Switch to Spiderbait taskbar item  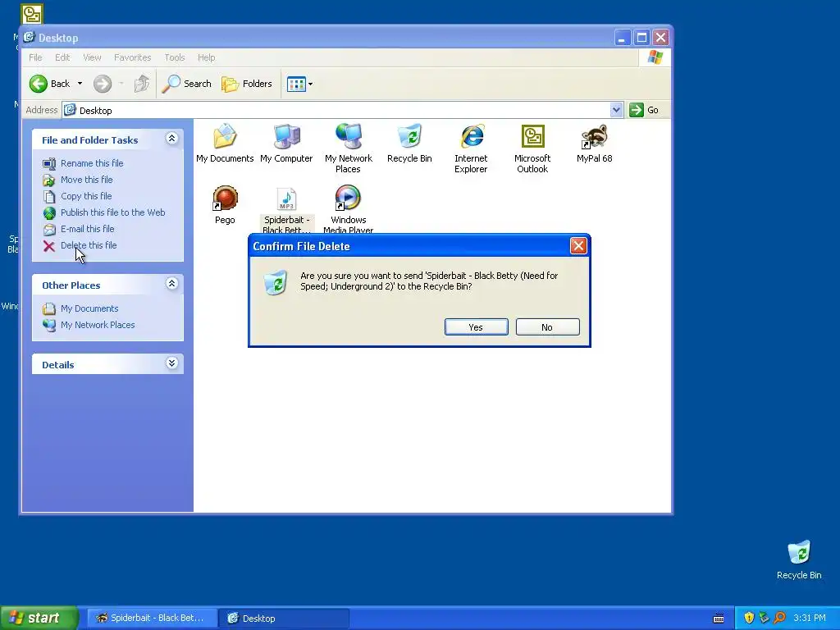(x=151, y=618)
